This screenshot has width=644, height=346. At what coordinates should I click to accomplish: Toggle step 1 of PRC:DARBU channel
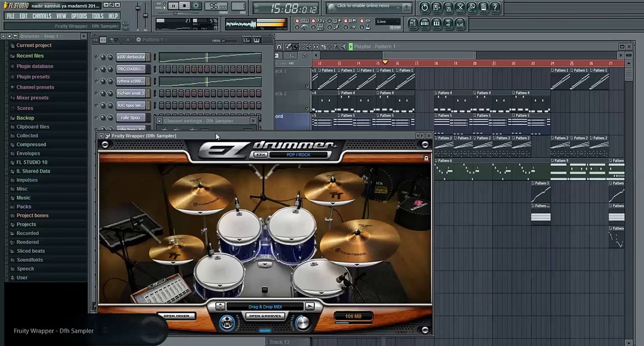tap(162, 69)
